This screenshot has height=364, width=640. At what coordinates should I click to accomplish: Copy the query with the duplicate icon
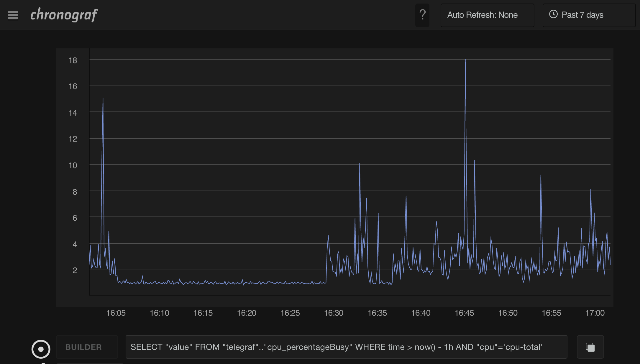pyautogui.click(x=590, y=347)
